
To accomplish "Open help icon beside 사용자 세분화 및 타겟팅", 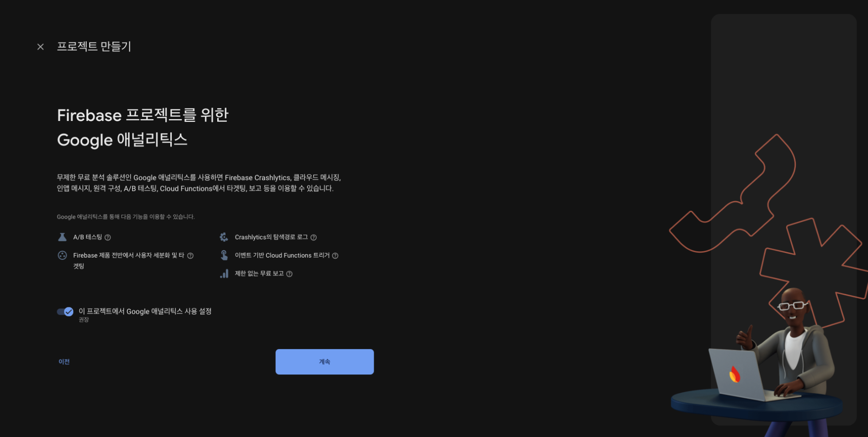I will click(x=191, y=256).
